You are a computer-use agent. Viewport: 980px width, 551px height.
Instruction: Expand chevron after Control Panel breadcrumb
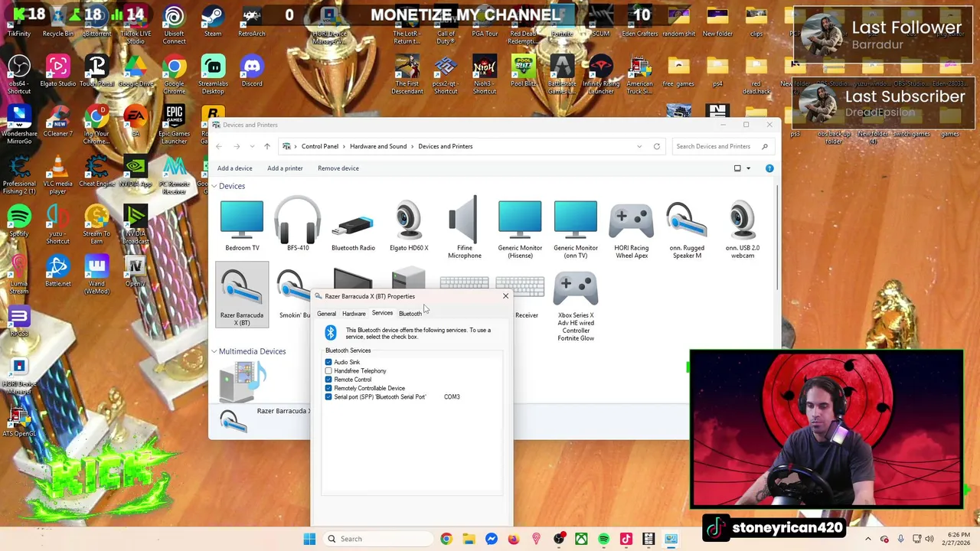[x=344, y=146]
